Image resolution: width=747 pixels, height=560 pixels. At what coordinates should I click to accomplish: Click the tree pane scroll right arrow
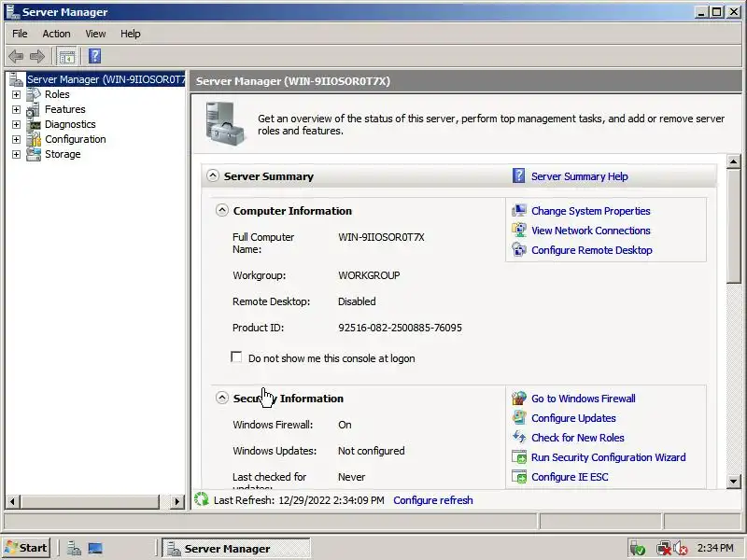pyautogui.click(x=177, y=501)
